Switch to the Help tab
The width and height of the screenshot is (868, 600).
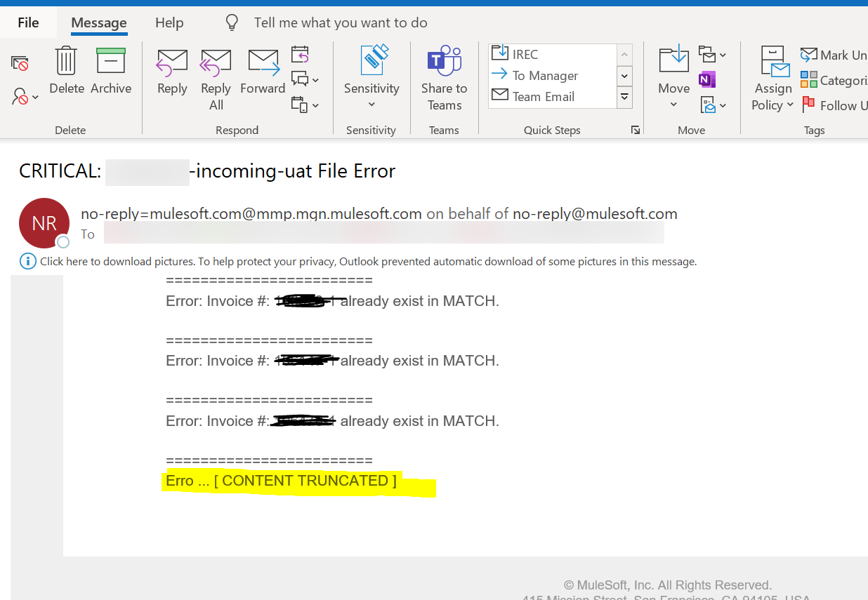tap(169, 23)
